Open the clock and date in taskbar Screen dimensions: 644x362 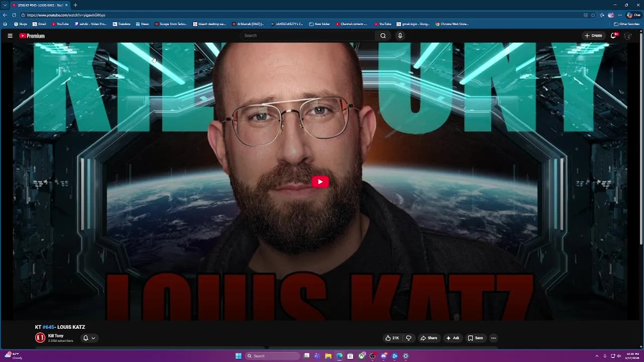(x=632, y=356)
